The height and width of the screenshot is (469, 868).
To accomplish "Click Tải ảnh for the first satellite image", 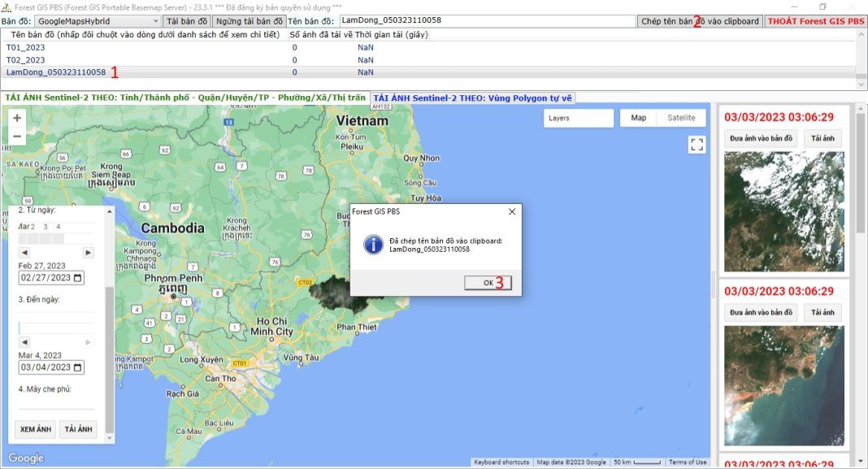I will click(823, 138).
